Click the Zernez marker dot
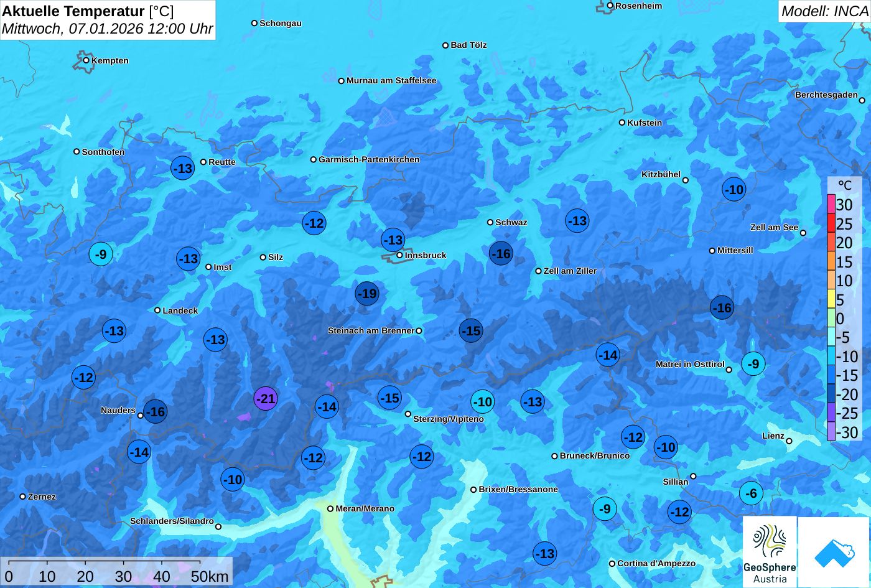871x588 pixels. [23, 497]
